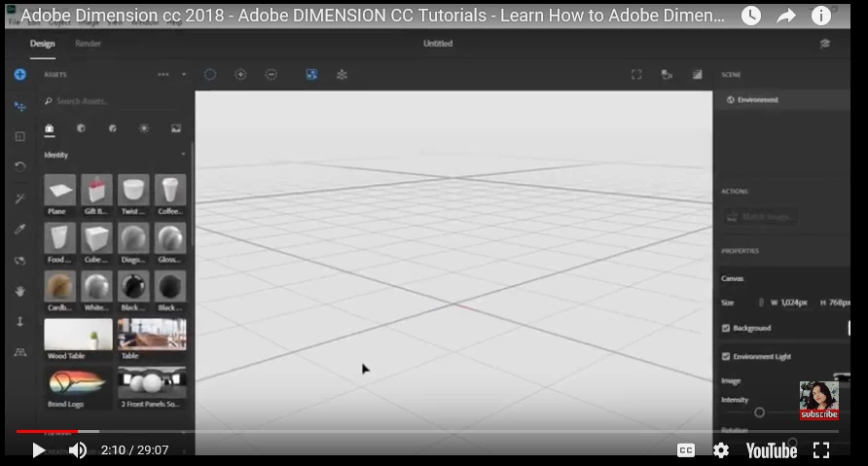This screenshot has width=868, height=466.
Task: Show Images asset category
Action: click(175, 128)
